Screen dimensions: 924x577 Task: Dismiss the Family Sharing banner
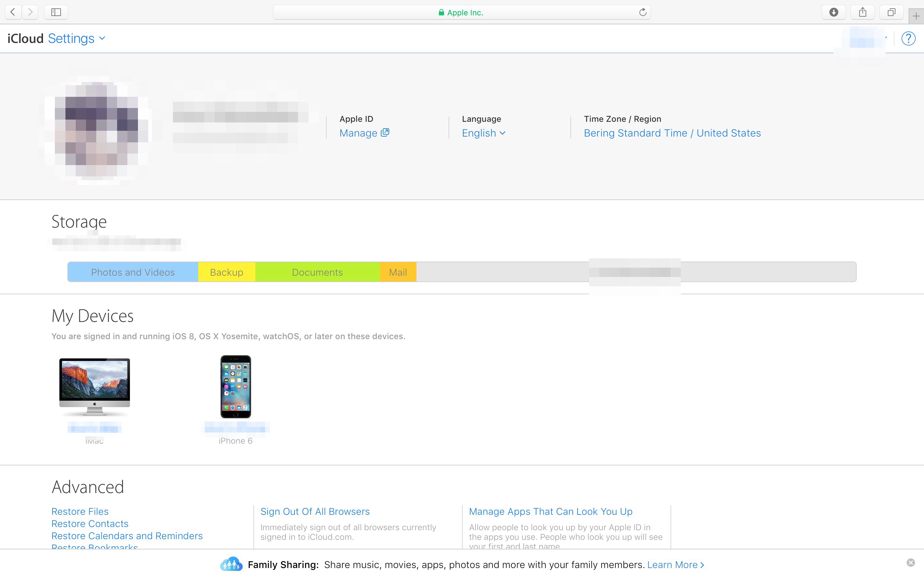[911, 563]
